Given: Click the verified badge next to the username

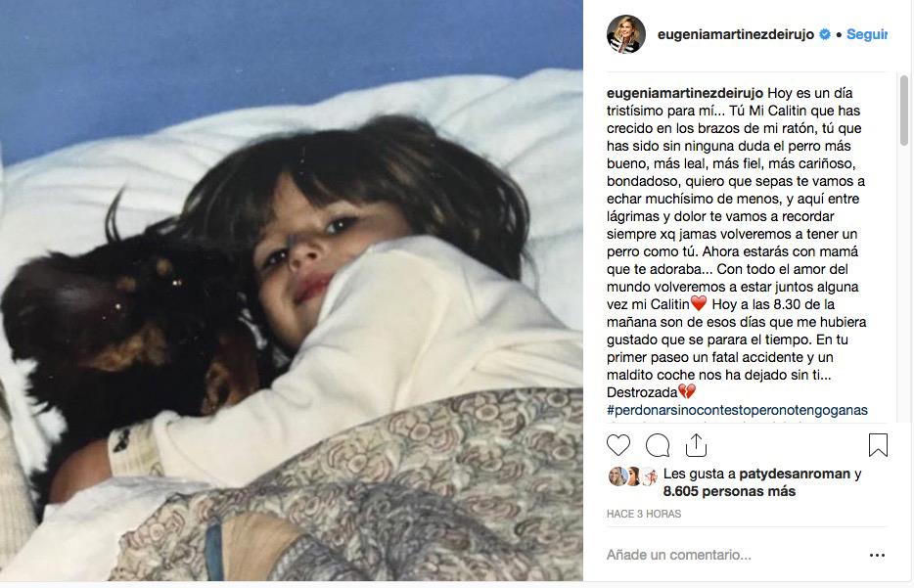Looking at the screenshot, I should pyautogui.click(x=825, y=34).
